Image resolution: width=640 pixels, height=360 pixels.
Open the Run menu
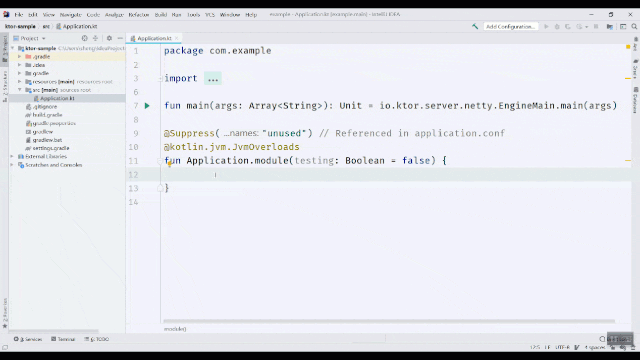(176, 15)
